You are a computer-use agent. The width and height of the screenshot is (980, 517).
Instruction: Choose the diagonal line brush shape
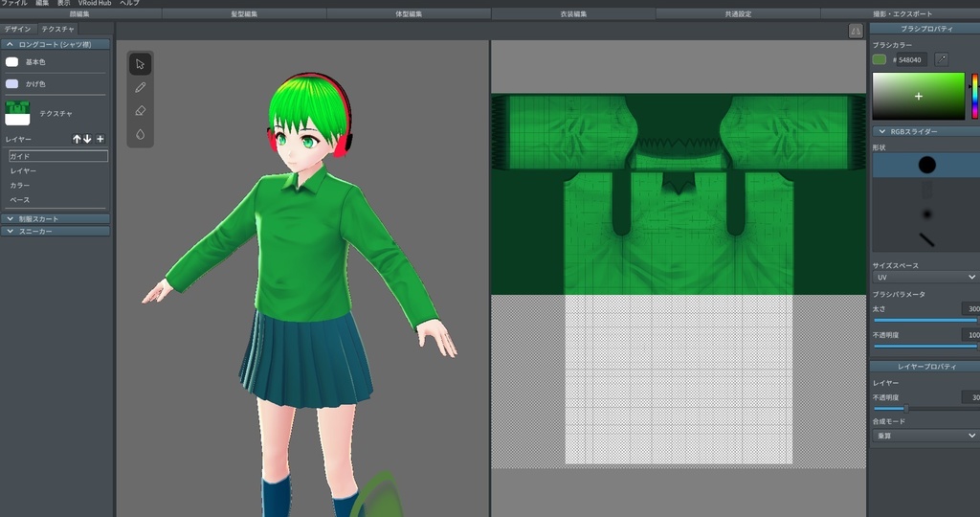click(926, 239)
